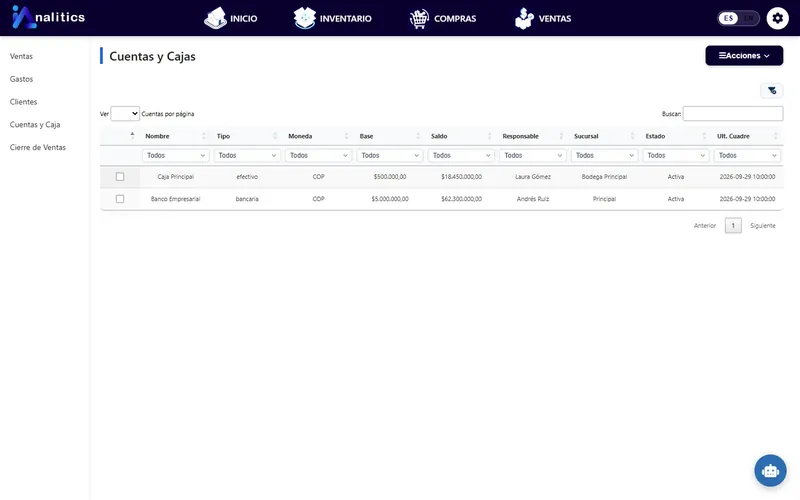Open the Moneda filter dropdown
This screenshot has height=500, width=800.
click(x=318, y=156)
